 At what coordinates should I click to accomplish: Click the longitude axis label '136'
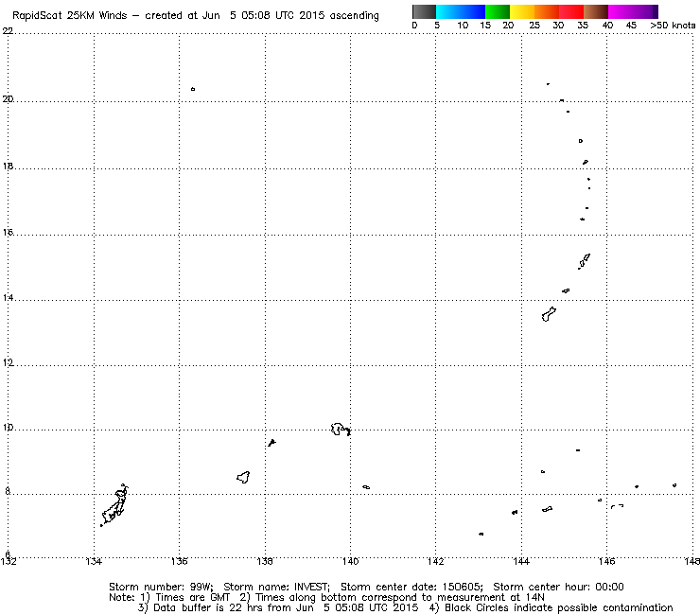pos(180,561)
